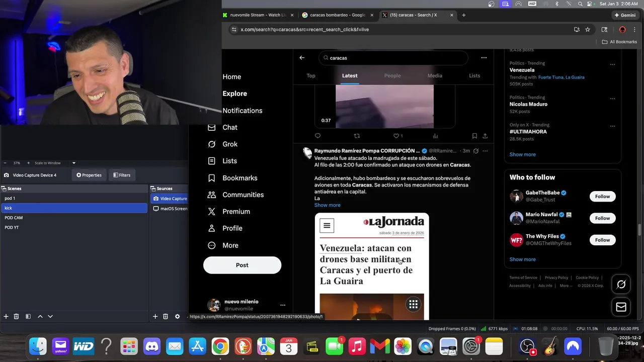Play the 0:37 video thumbnail
644x362 pixels.
click(x=384, y=106)
